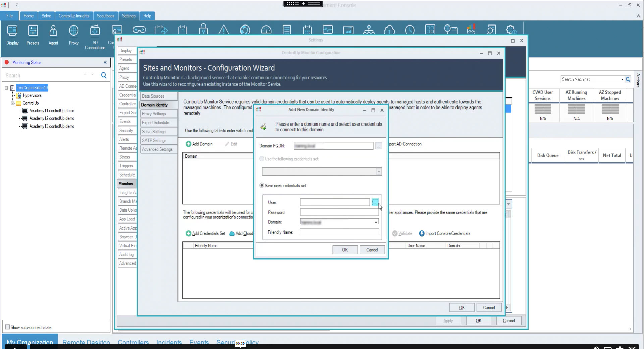Click the Password field
The image size is (644, 349).
coord(339,212)
